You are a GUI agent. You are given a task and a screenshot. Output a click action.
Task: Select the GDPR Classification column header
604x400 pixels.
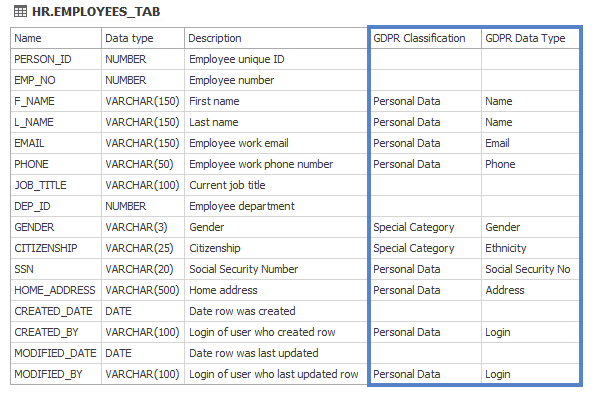coord(419,38)
